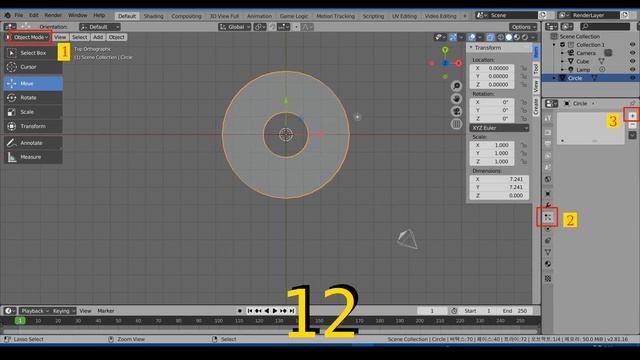Open particle slot specials dropdown arrow
This screenshot has width=640, height=360.
[x=632, y=135]
